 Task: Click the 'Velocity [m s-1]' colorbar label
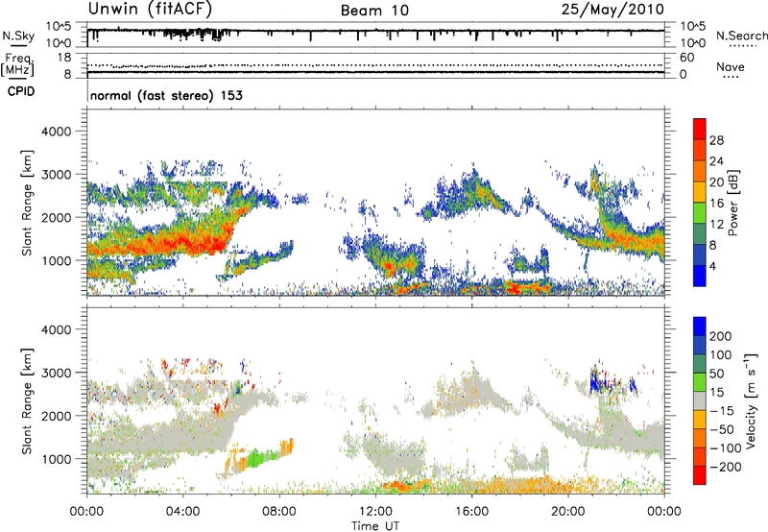point(750,401)
